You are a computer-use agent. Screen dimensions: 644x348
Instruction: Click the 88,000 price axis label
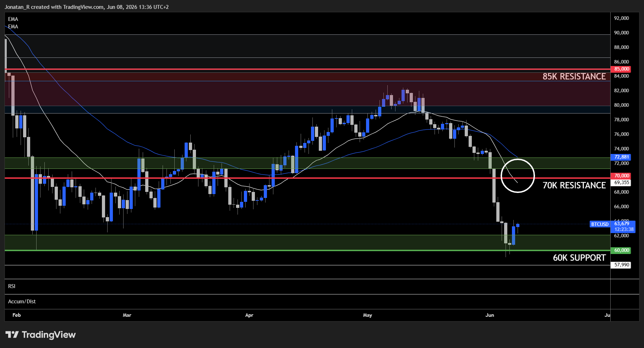[621, 47]
